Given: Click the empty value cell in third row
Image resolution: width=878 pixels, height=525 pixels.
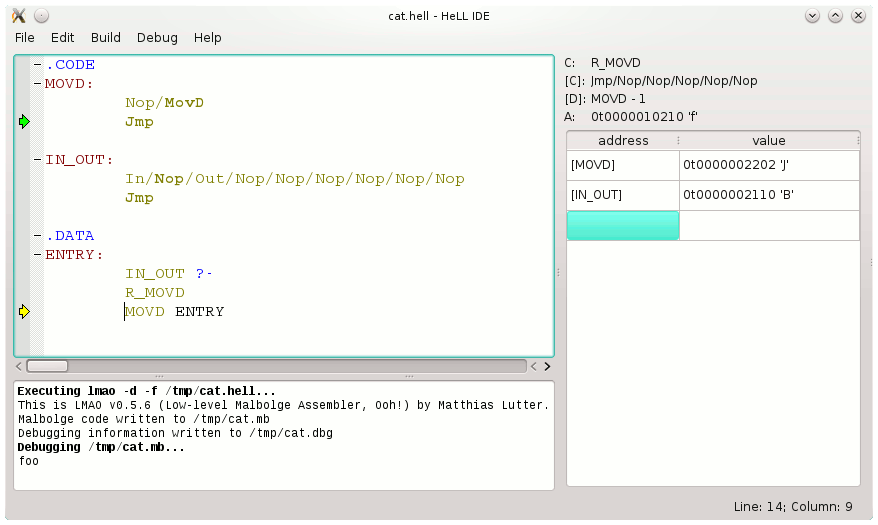Looking at the screenshot, I should pos(769,226).
